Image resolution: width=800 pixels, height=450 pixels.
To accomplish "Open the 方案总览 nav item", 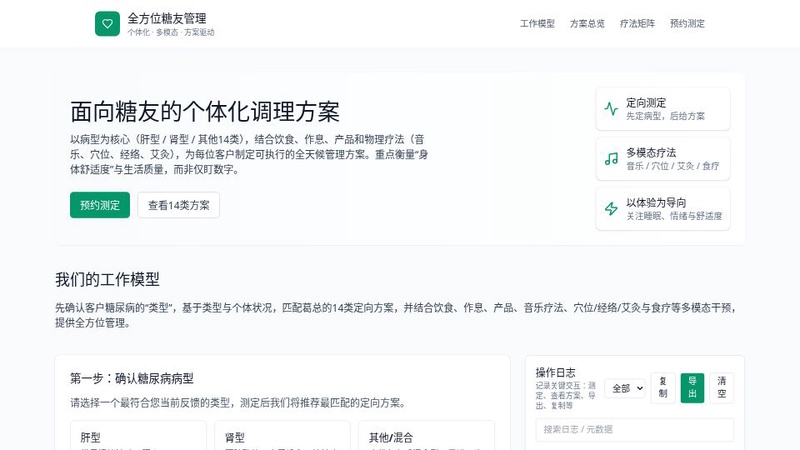I will click(587, 23).
